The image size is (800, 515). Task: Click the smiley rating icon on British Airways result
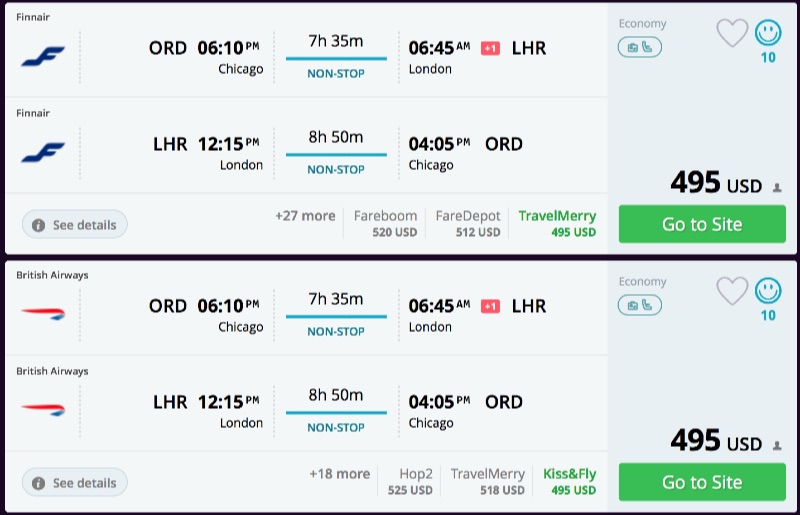(x=768, y=291)
